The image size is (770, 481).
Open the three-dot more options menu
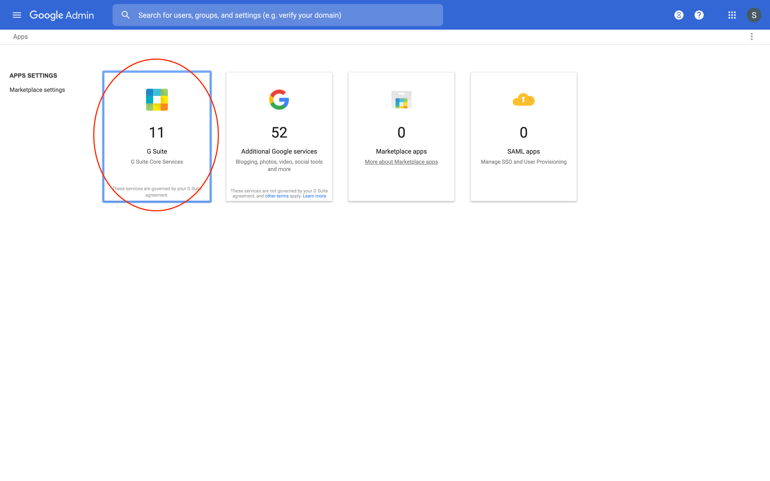pos(751,37)
